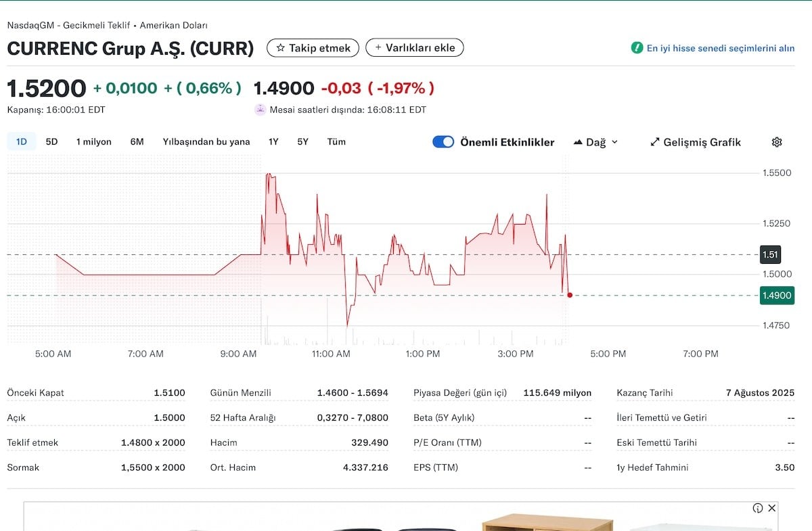Click the star icon in Takip etmek button
This screenshot has height=531, width=812.
280,48
